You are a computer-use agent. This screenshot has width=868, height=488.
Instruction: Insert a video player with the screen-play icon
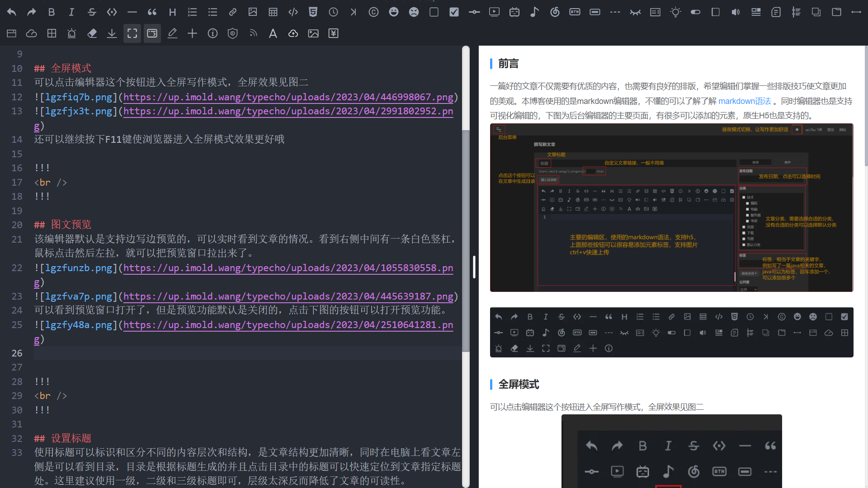494,12
